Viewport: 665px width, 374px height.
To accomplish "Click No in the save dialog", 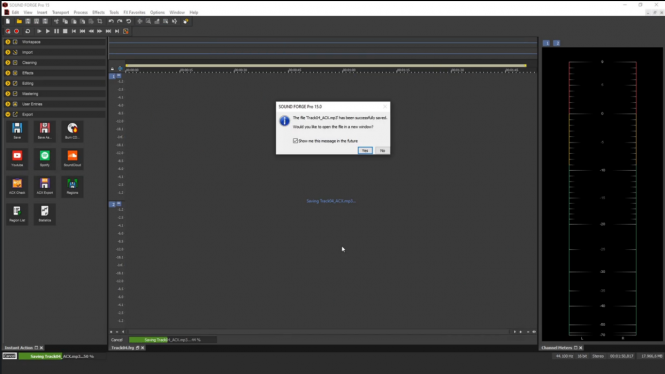I will 382,151.
